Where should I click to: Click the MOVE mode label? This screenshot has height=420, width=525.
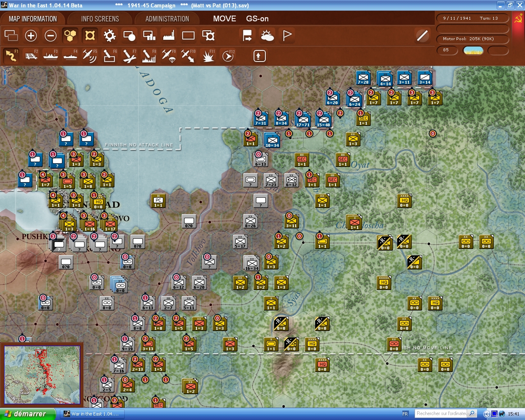tap(224, 19)
